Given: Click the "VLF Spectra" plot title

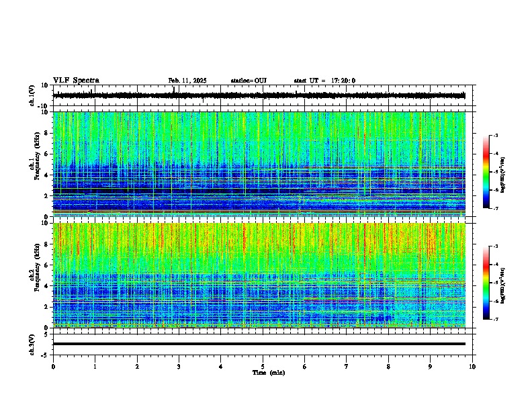Looking at the screenshot, I should (77, 81).
